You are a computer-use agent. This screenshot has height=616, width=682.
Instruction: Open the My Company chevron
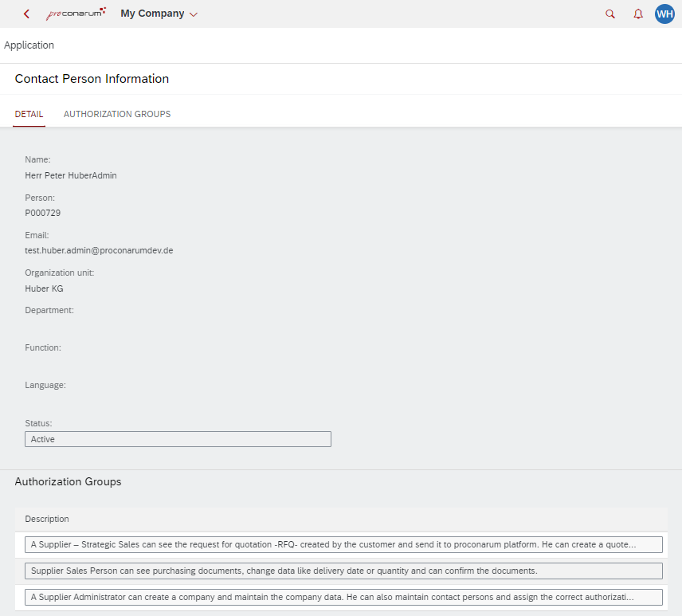click(194, 14)
